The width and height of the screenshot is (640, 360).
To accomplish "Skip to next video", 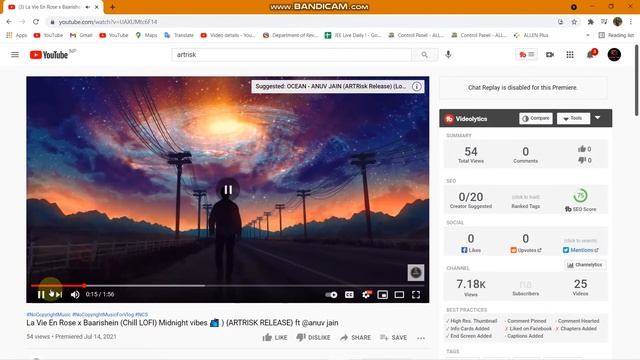I will 59,294.
